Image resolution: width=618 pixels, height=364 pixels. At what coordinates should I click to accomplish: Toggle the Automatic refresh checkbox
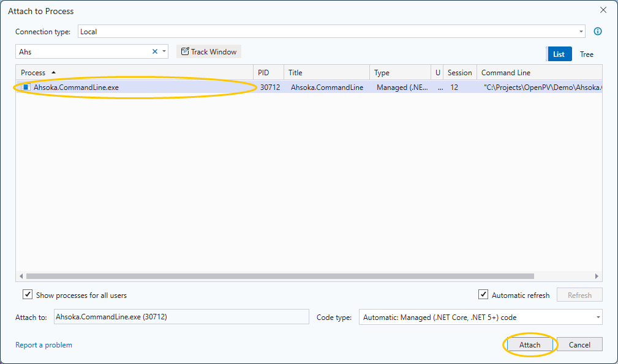pyautogui.click(x=483, y=295)
